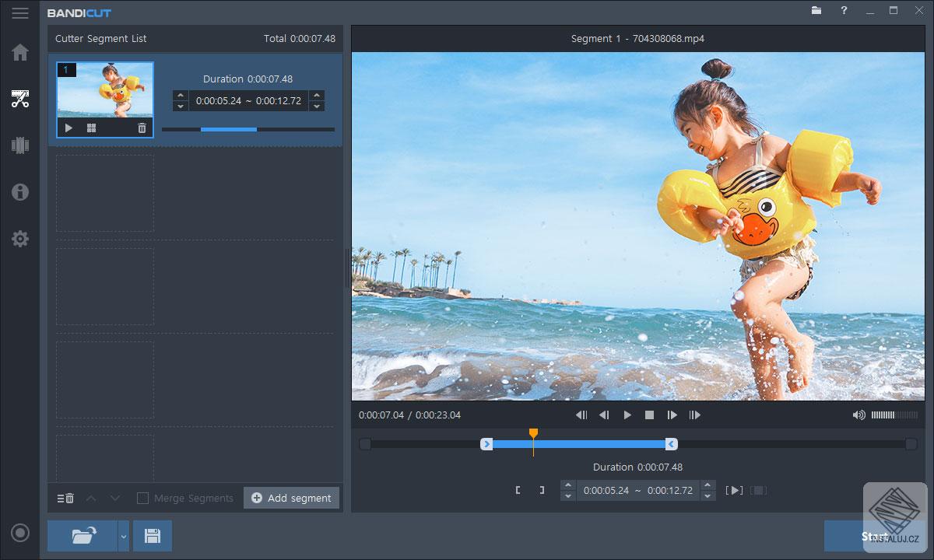Expand dropdown arrow next to open file
Viewport: 934px width, 560px height.
123,536
